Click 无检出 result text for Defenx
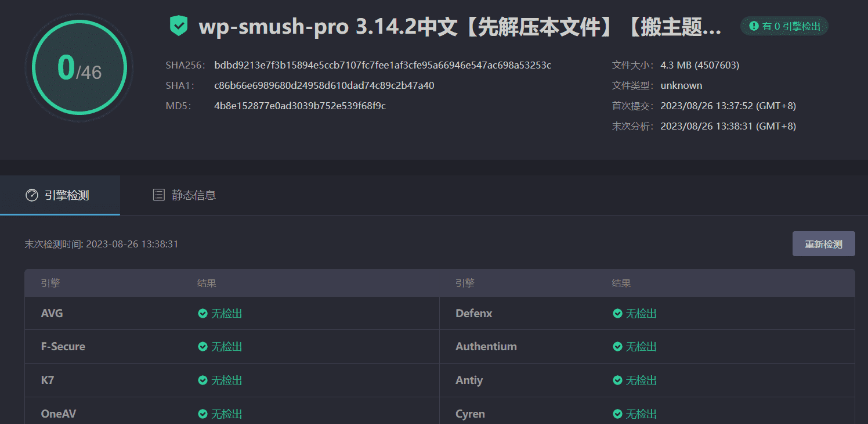This screenshot has height=424, width=868. coord(641,314)
